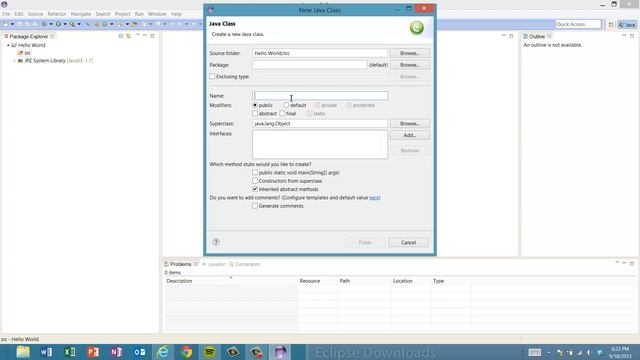Switch to the Declaration tab
Screen dimensions: 640x360
245,264
